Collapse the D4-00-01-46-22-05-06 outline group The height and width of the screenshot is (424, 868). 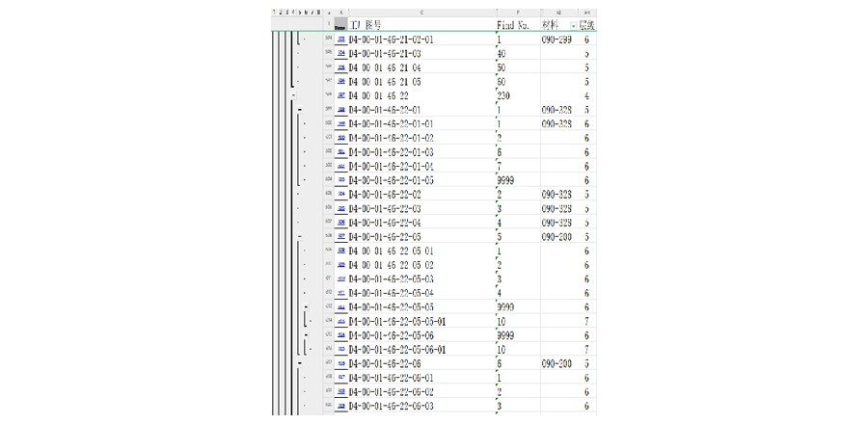[x=305, y=334]
